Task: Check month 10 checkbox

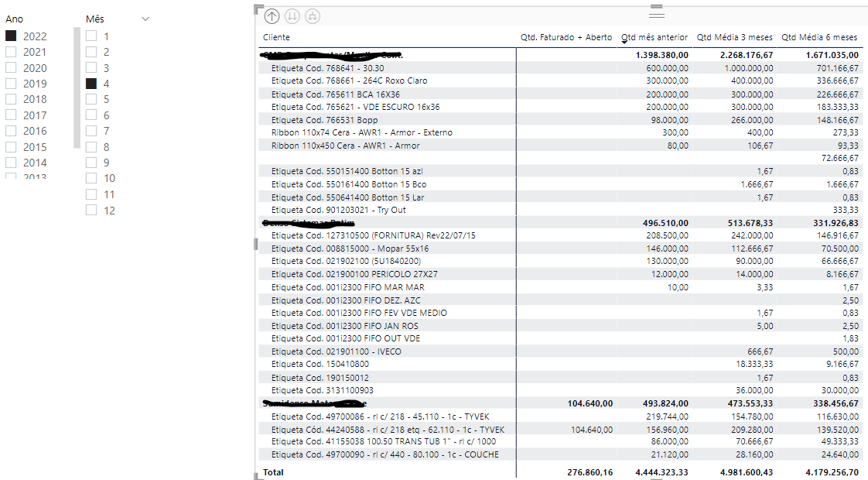Action: click(x=91, y=178)
